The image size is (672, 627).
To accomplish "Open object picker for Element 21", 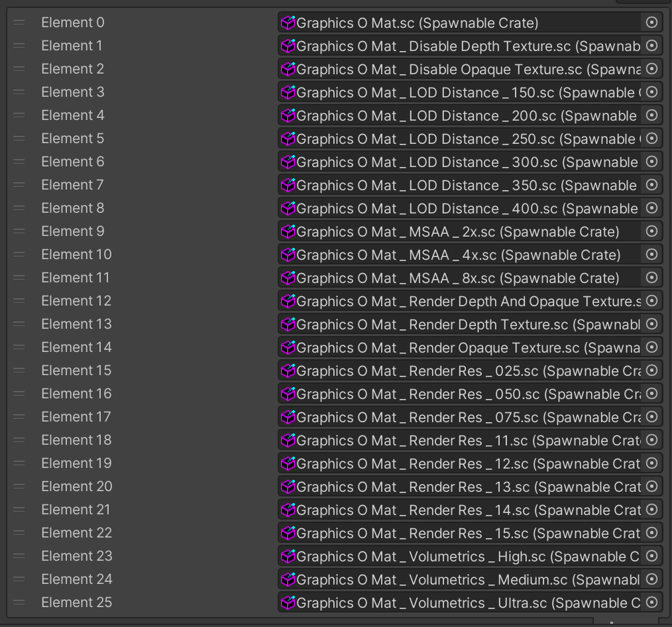I will tap(651, 509).
